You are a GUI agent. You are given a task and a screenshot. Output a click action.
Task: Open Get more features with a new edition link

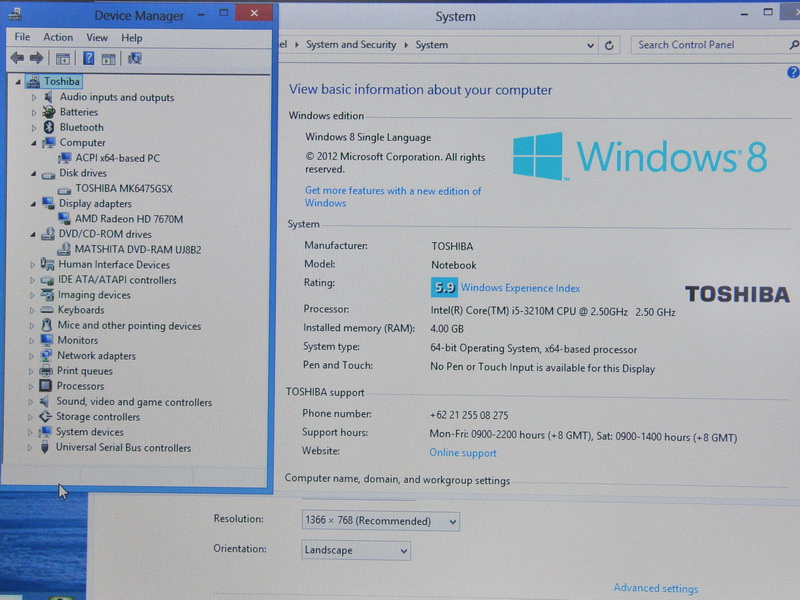coord(393,196)
